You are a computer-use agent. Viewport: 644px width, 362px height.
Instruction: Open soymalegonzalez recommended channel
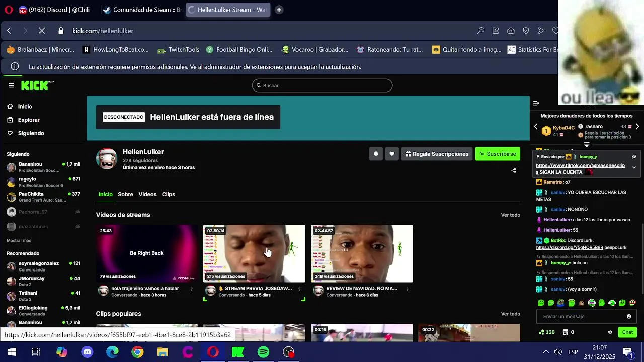(x=43, y=266)
